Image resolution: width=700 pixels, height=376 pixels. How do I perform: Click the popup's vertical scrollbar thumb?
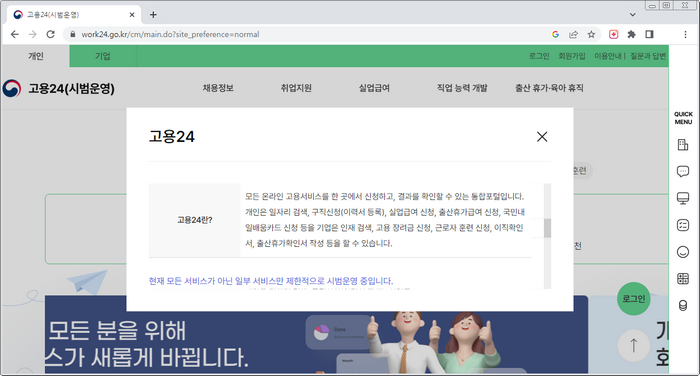547,228
